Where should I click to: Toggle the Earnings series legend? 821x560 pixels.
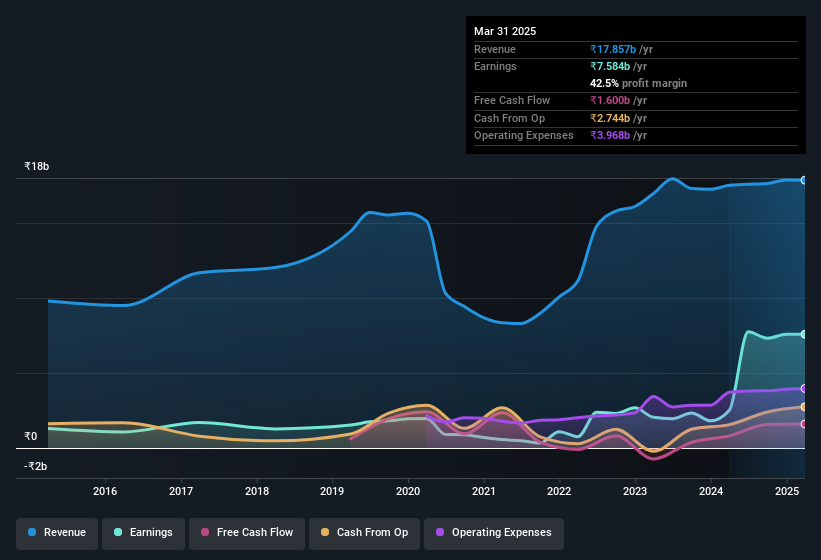coord(143,533)
